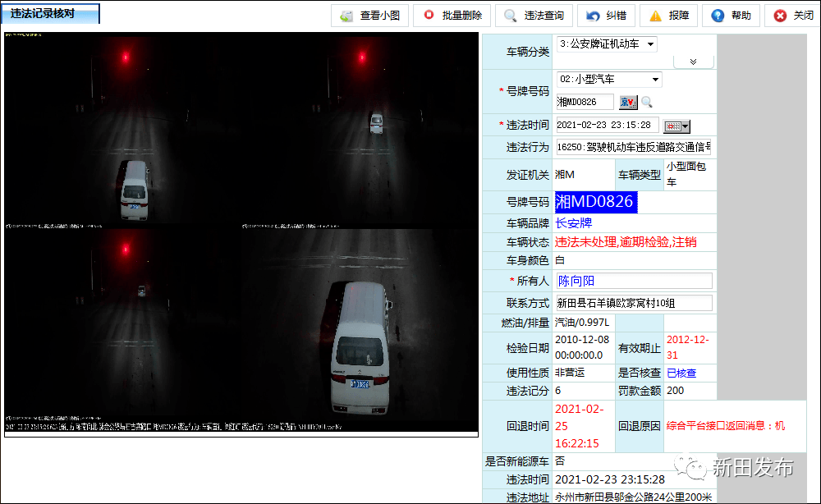Click the 是否新能源车 value 否
The height and width of the screenshot is (504, 821).
point(560,461)
